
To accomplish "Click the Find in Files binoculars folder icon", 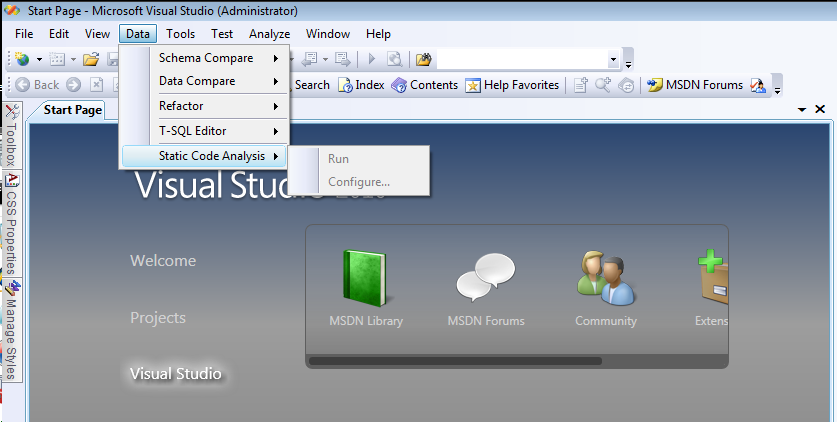I will (423, 59).
